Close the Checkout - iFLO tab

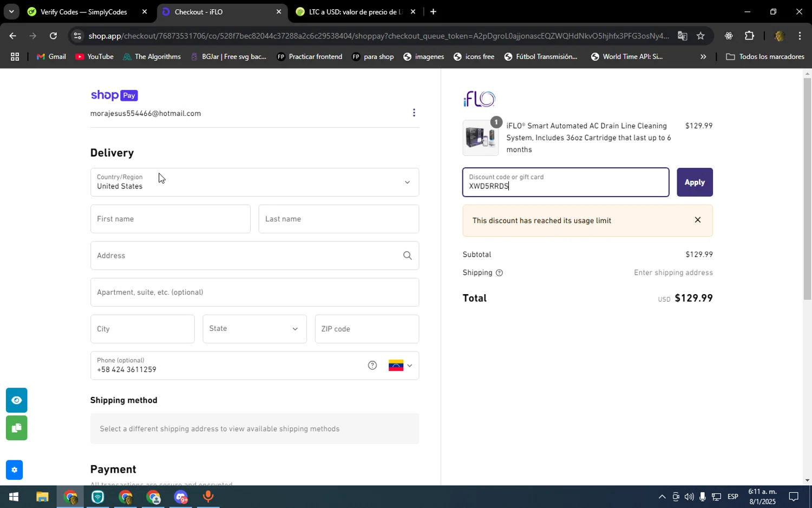(x=279, y=11)
